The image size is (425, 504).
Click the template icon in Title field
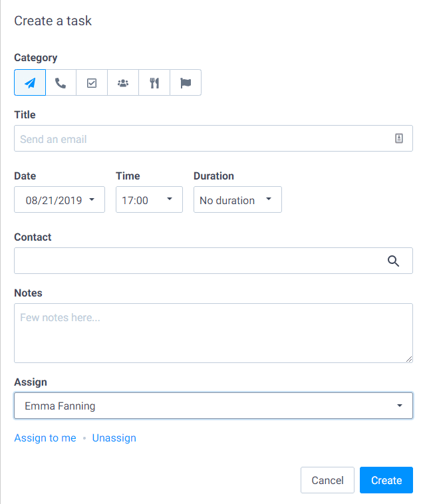tap(398, 138)
